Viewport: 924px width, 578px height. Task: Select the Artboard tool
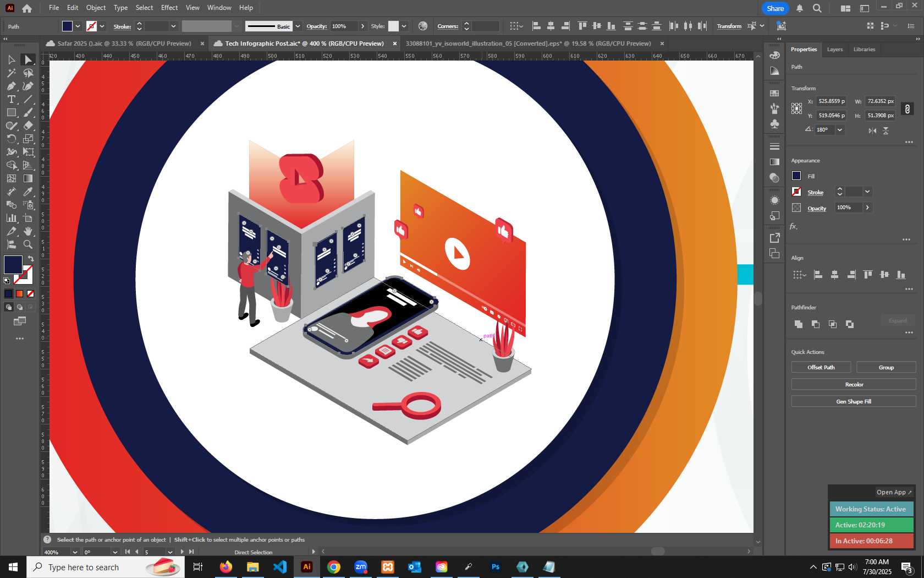click(x=28, y=218)
